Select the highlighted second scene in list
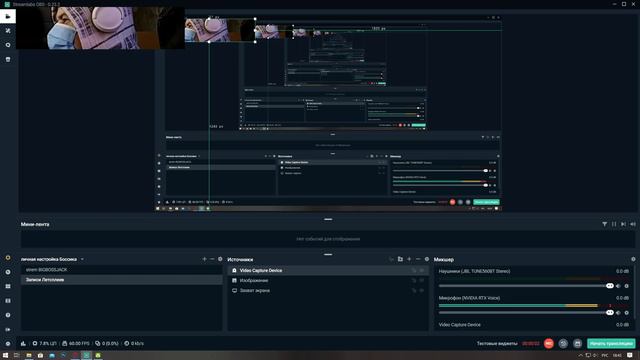640x360 pixels. (122, 280)
